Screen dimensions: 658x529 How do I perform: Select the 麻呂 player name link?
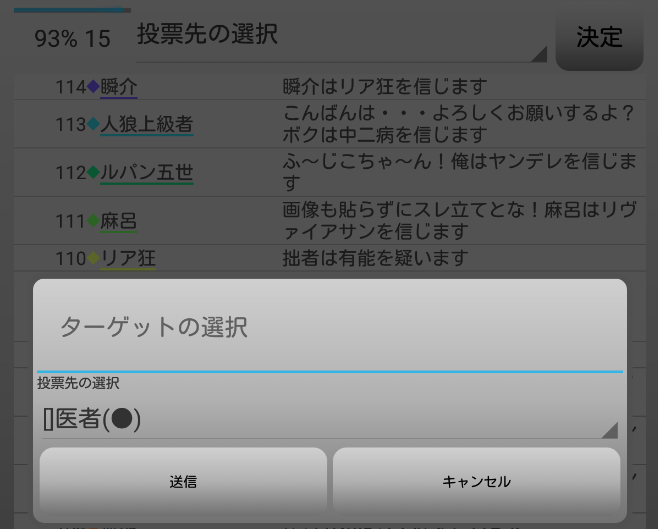[x=119, y=221]
